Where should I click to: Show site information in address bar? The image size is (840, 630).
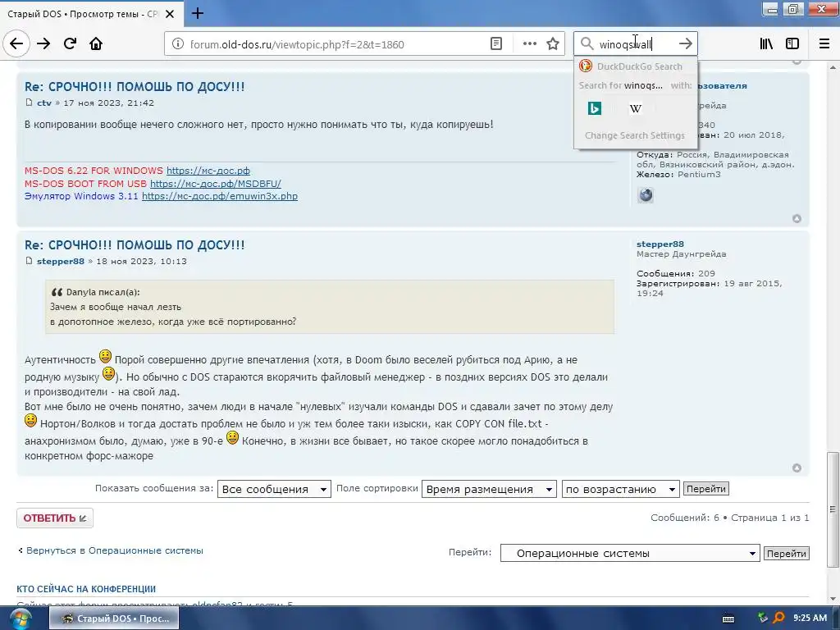(177, 44)
